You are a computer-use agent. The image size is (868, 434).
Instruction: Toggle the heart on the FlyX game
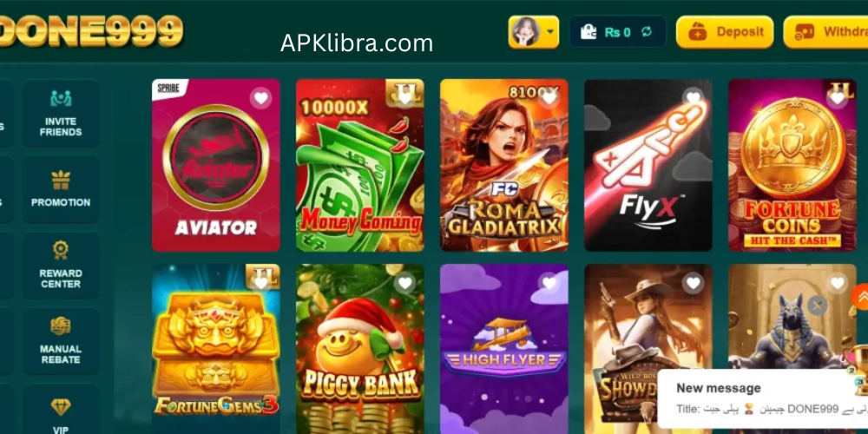[693, 98]
